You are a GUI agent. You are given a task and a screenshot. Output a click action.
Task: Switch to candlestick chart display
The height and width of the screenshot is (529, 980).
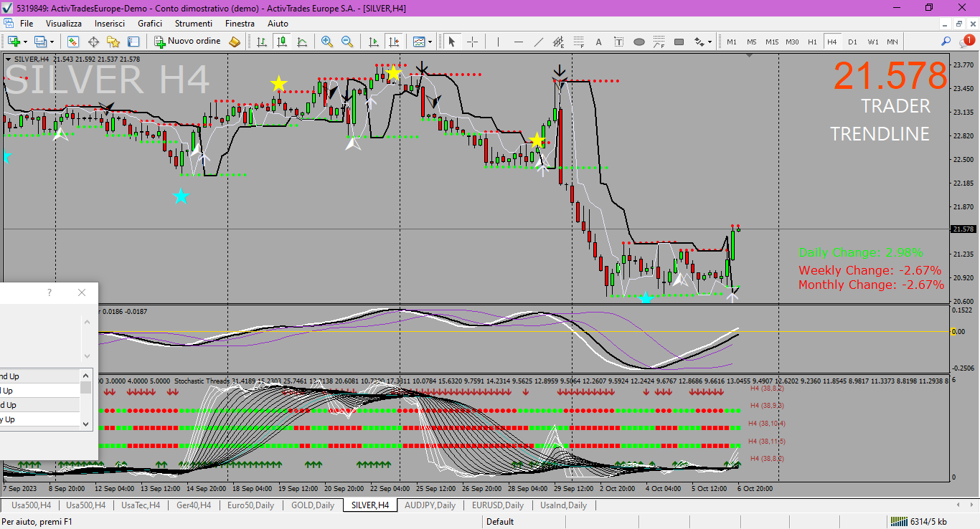(x=282, y=42)
